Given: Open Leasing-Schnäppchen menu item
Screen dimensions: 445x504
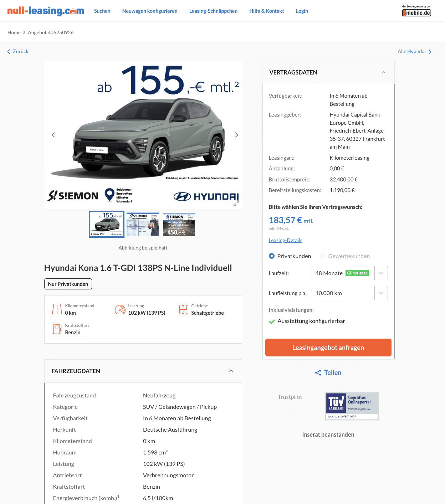Looking at the screenshot, I should [213, 11].
